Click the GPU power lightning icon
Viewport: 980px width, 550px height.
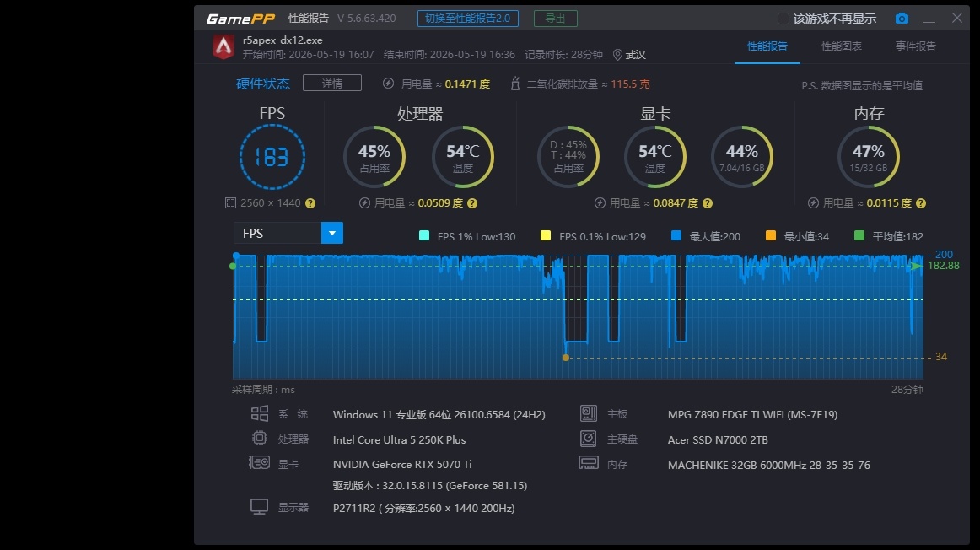click(x=600, y=203)
